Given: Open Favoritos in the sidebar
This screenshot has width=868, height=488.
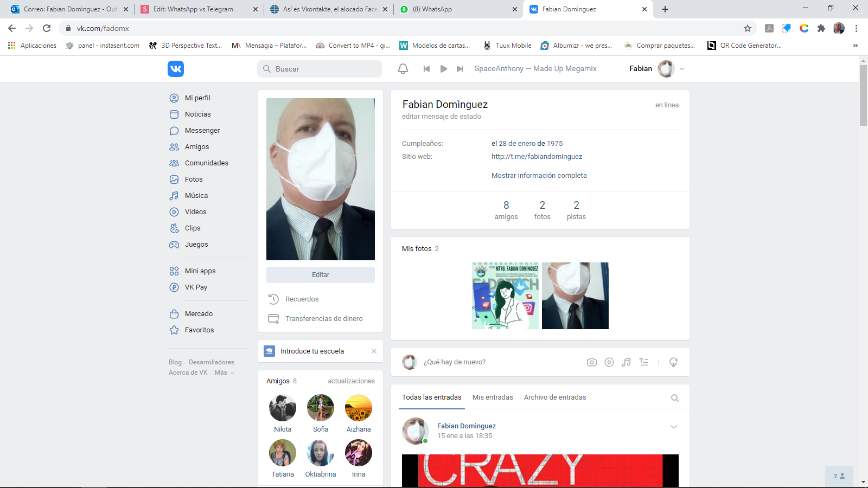Looking at the screenshot, I should pyautogui.click(x=199, y=330).
